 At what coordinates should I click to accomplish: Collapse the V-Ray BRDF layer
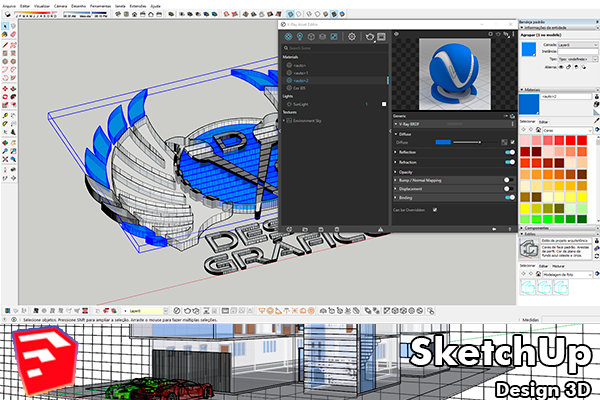396,124
